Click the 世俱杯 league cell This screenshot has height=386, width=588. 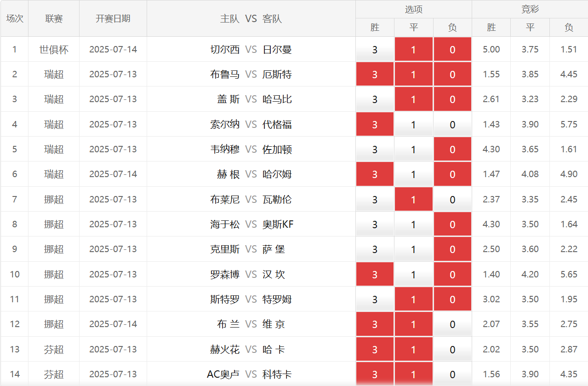tap(54, 49)
